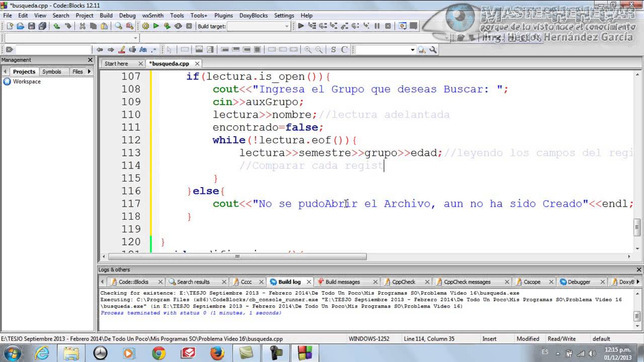Click the Windows Start button

click(11, 353)
